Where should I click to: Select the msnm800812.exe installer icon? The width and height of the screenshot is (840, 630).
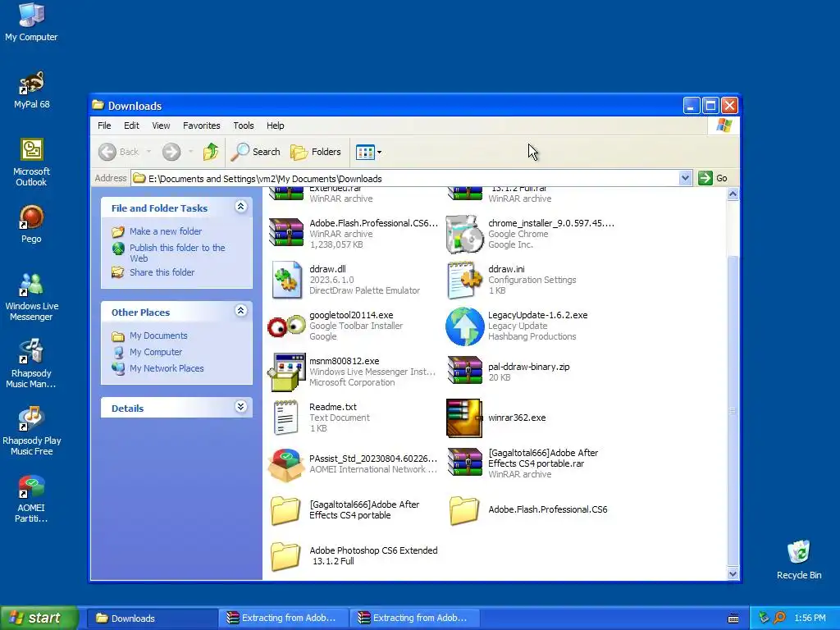[x=286, y=372]
